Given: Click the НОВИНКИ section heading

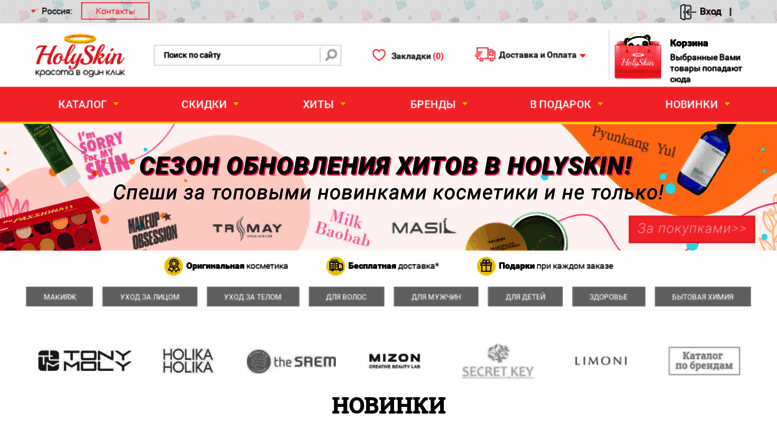Looking at the screenshot, I should click(388, 405).
